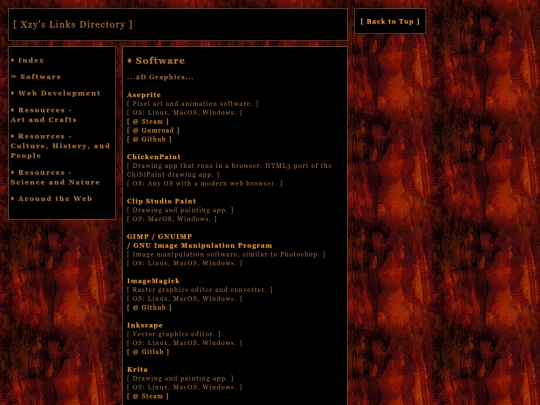Click ChickenPaint 'Drawing app that runs in a browser' text
Image resolution: width=540 pixels, height=405 pixels.
229,170
